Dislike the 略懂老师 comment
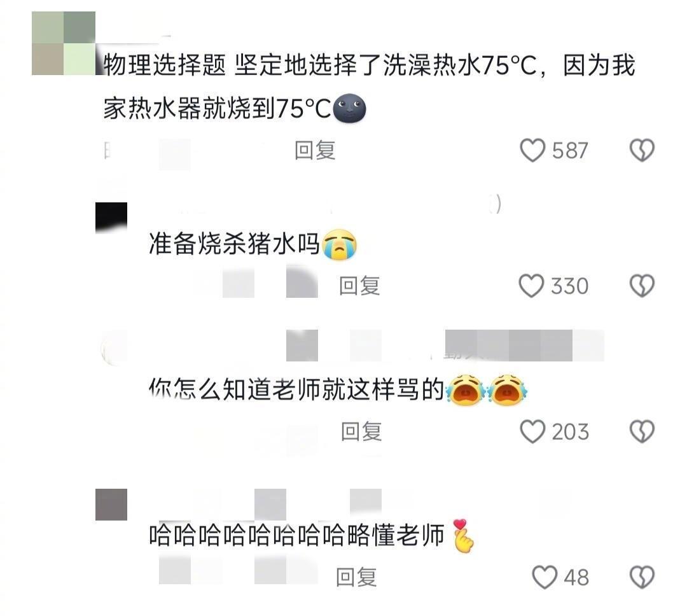Viewport: 687px width, 616px height. click(642, 577)
